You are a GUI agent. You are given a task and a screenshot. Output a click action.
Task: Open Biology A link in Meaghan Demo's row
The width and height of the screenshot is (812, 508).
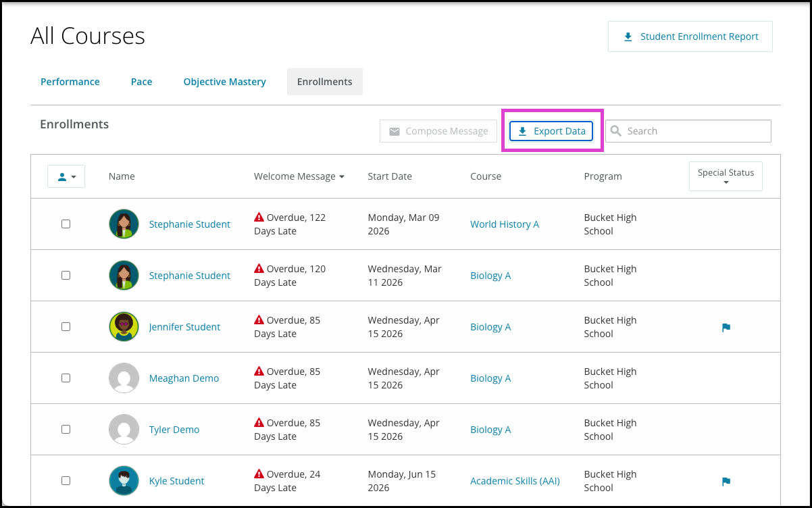pos(490,378)
